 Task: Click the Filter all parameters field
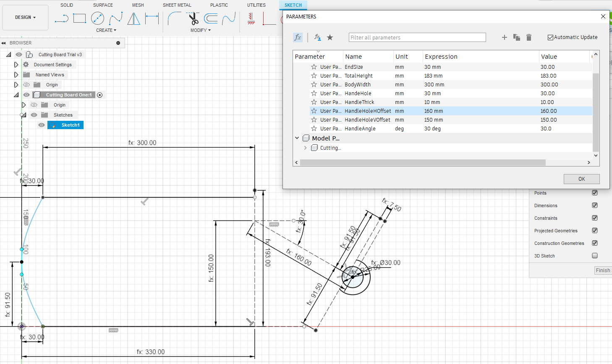point(417,37)
